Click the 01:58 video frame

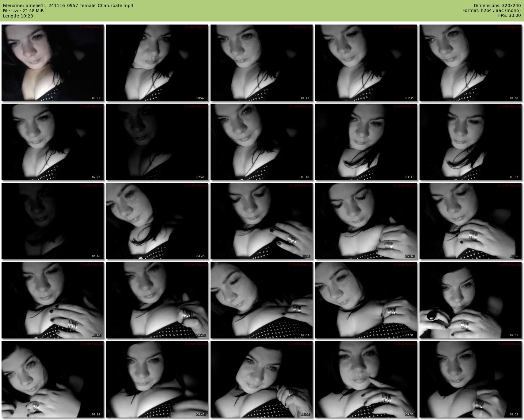(x=470, y=63)
